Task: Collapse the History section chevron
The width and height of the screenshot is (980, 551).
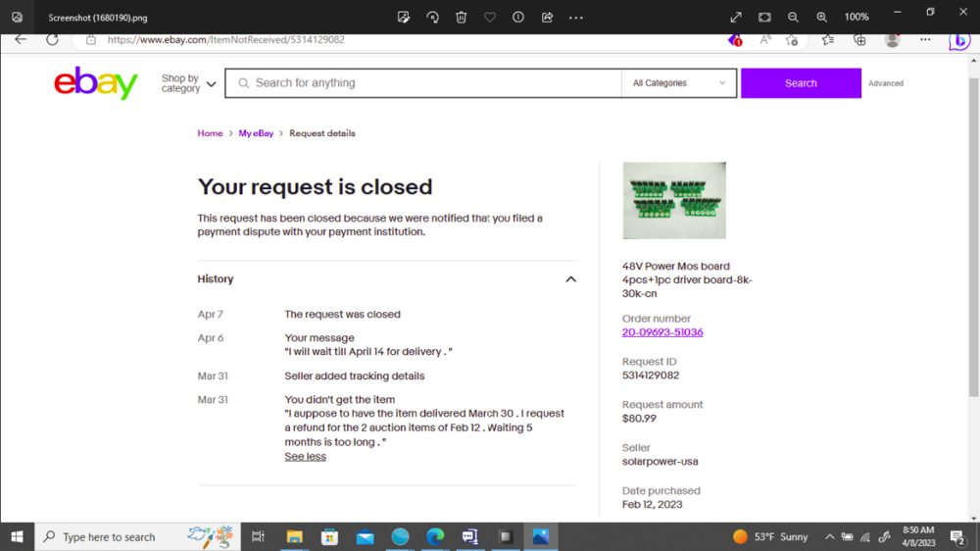Action: point(570,279)
